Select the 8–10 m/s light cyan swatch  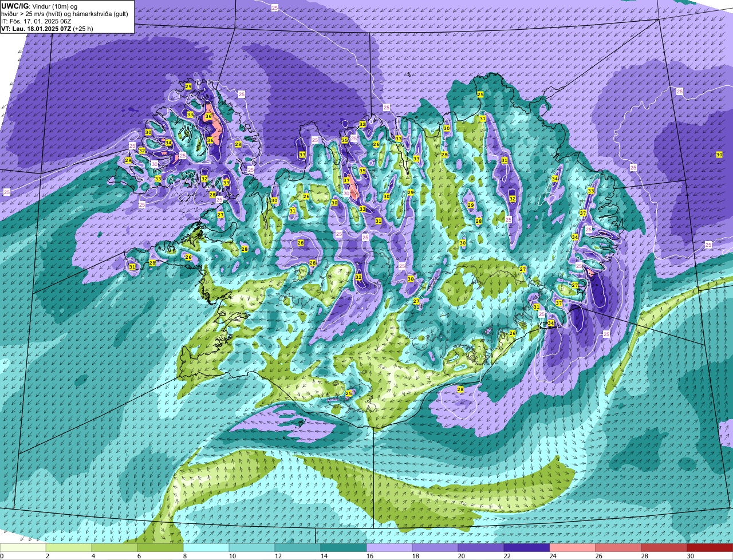point(206,547)
